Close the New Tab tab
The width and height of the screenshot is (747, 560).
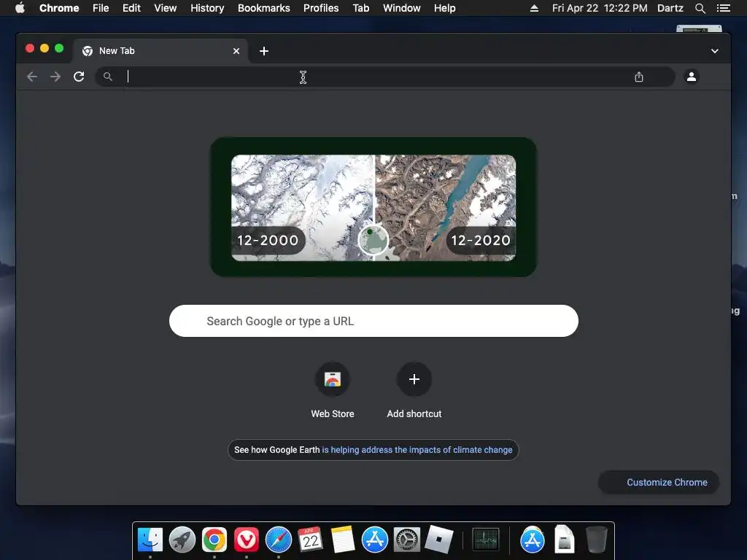tap(236, 51)
